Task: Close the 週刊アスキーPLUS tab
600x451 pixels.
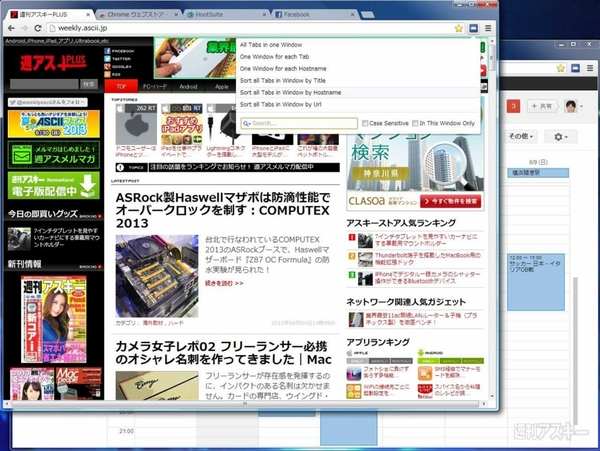Action: [88, 15]
